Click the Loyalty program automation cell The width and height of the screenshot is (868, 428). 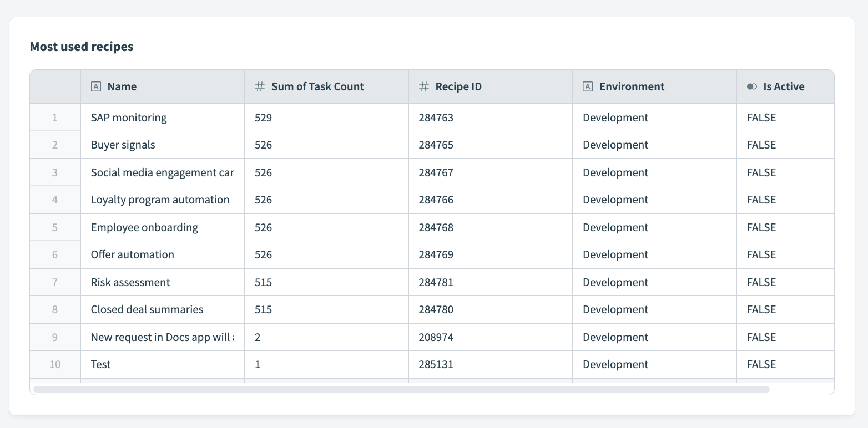(160, 200)
